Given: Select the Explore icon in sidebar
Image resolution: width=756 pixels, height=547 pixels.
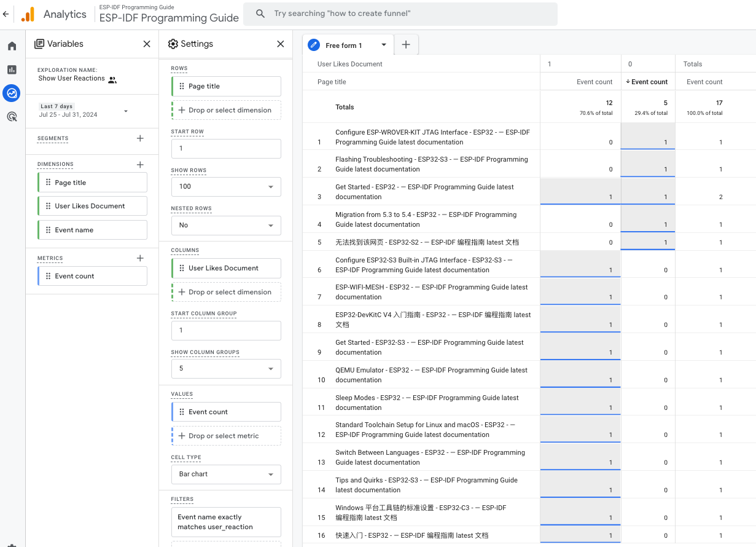Looking at the screenshot, I should tap(12, 93).
